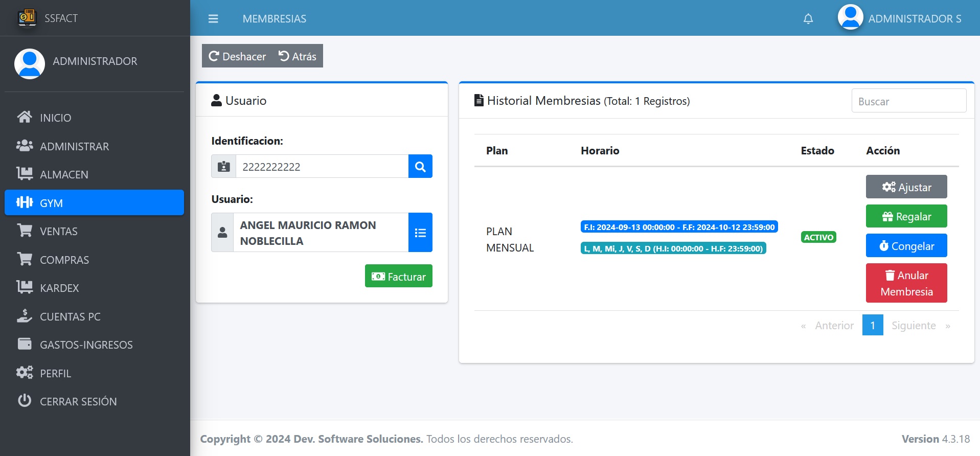This screenshot has width=980, height=456.
Task: Go to VENTAS in the sidebar
Action: pyautogui.click(x=58, y=231)
